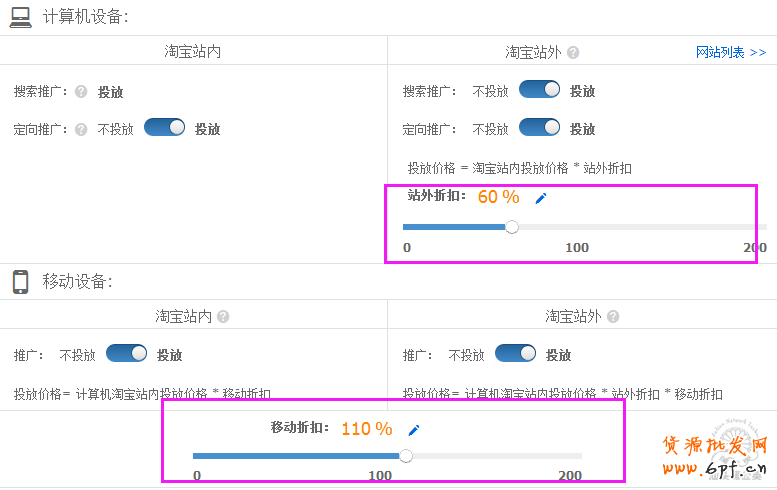
Task: Click the orange 60 % discount value
Action: pos(498,197)
